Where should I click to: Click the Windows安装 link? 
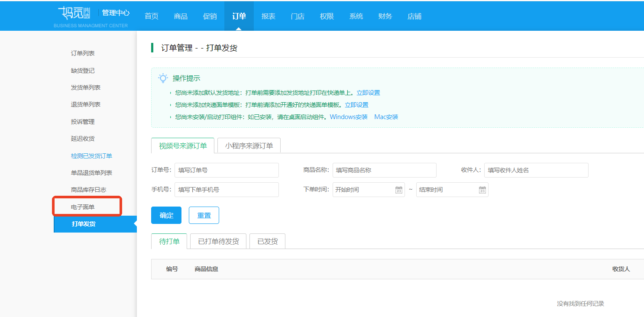[349, 117]
